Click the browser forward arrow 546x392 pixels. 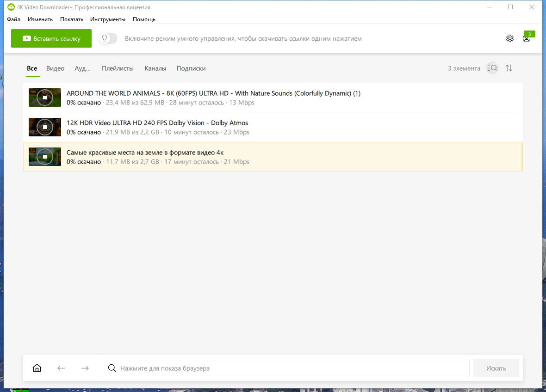85,368
